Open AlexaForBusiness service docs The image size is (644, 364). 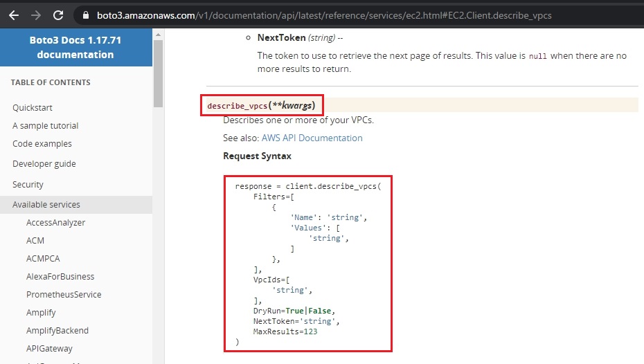(x=60, y=277)
